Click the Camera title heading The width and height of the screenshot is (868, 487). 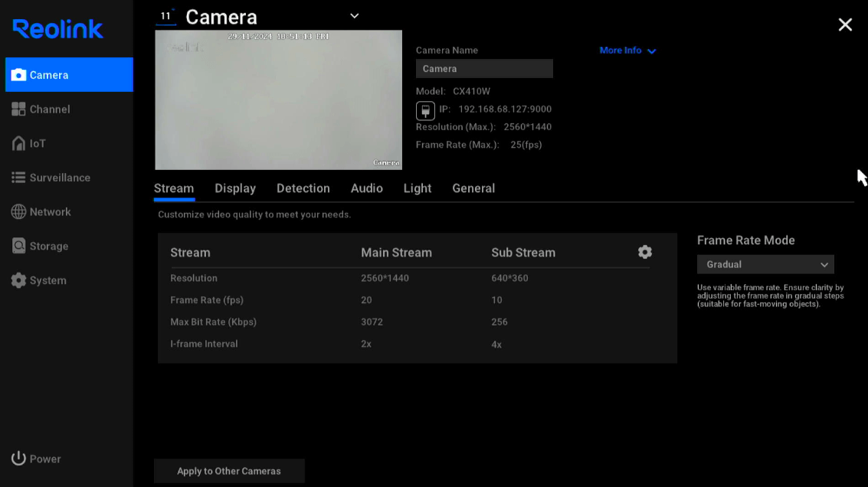pos(221,17)
